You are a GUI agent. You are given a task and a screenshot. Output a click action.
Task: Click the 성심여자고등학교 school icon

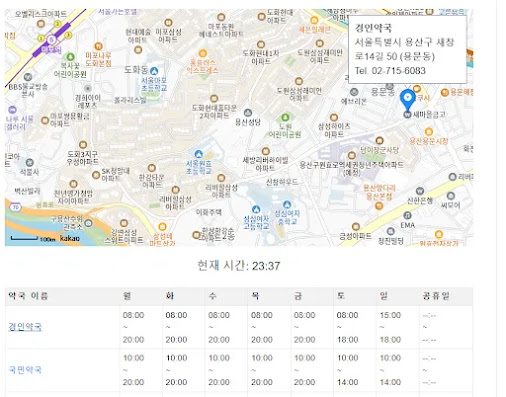point(256,209)
